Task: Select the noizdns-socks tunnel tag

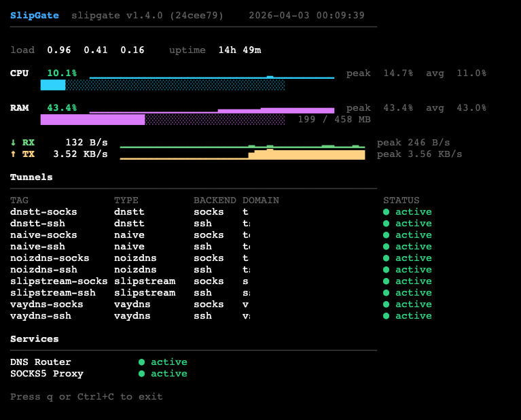Action: coord(50,258)
